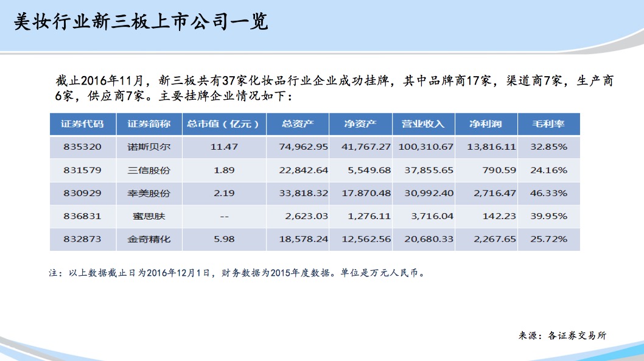Screen dimensions: 644x361
Task: Click total assets value 2,623.03
Action: [306, 216]
